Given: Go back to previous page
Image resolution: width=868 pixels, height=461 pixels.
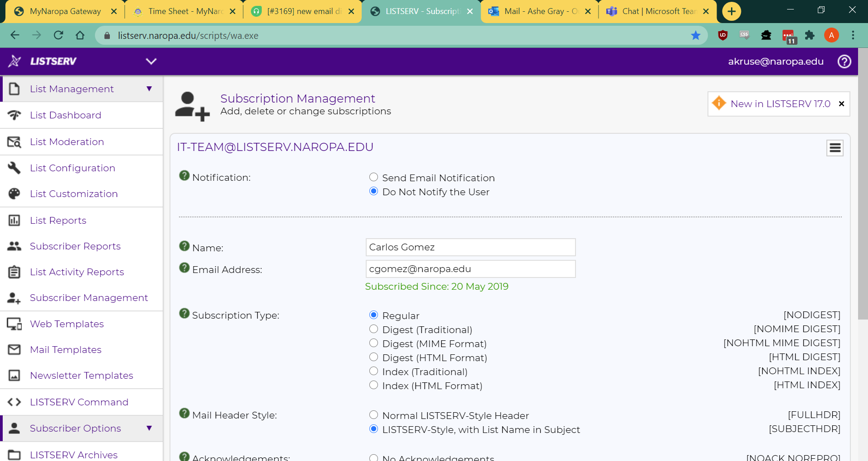Looking at the screenshot, I should [15, 35].
